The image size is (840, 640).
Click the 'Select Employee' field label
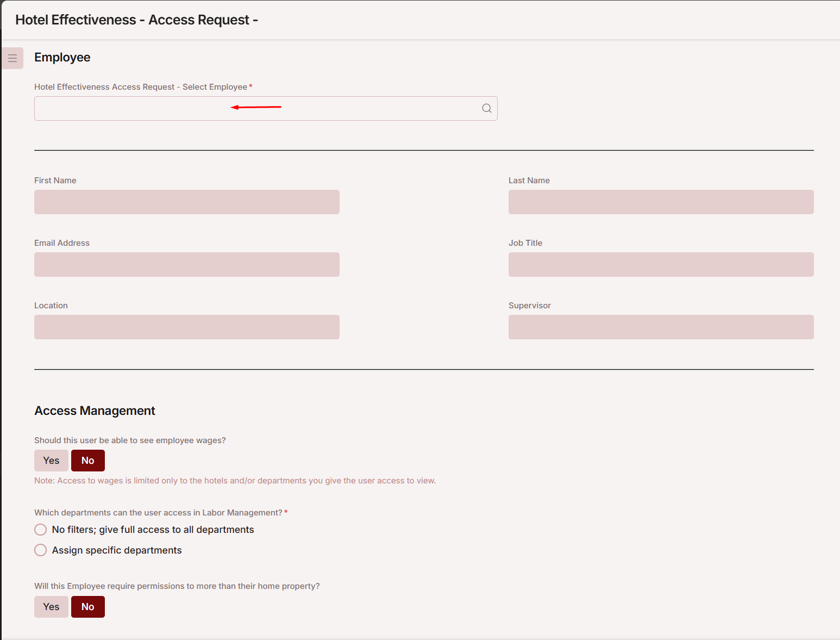click(141, 87)
